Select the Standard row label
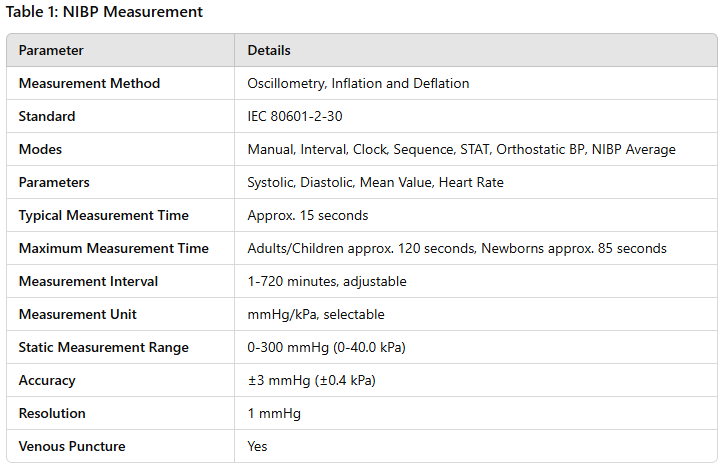 (x=47, y=116)
